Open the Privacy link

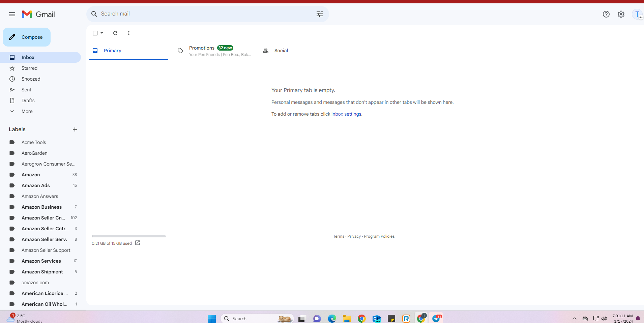(354, 236)
